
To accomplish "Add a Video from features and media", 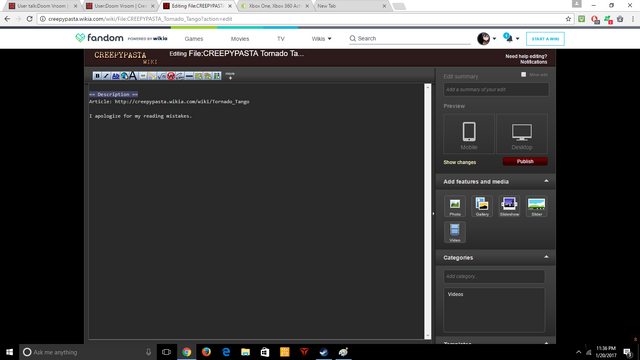I will click(x=455, y=232).
